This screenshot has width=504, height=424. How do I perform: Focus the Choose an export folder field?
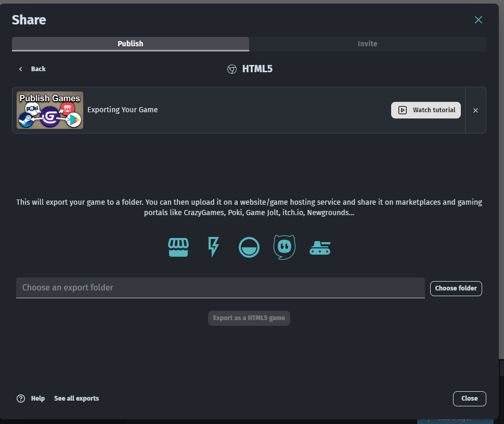221,288
